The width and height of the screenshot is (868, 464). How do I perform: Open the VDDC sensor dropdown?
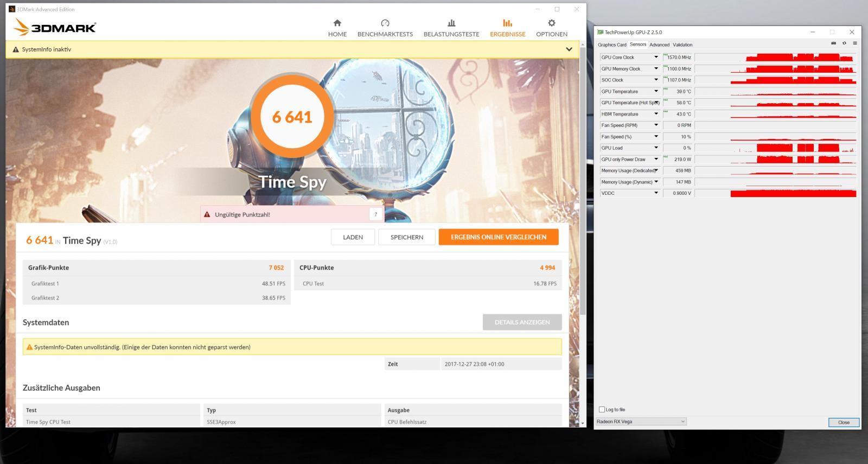click(x=656, y=193)
